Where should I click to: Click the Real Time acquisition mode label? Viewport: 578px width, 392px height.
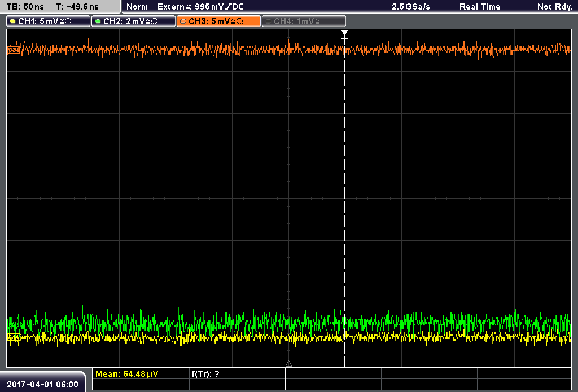[480, 7]
